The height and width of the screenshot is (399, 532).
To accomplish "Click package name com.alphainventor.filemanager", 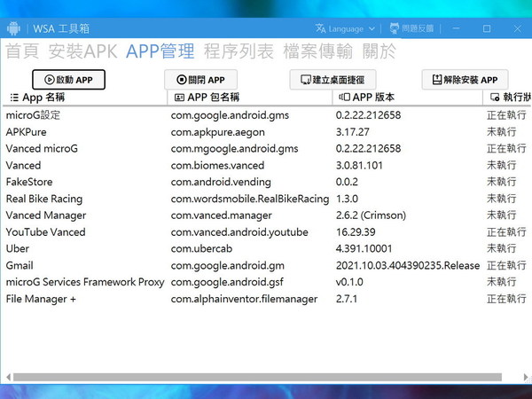I will [245, 299].
